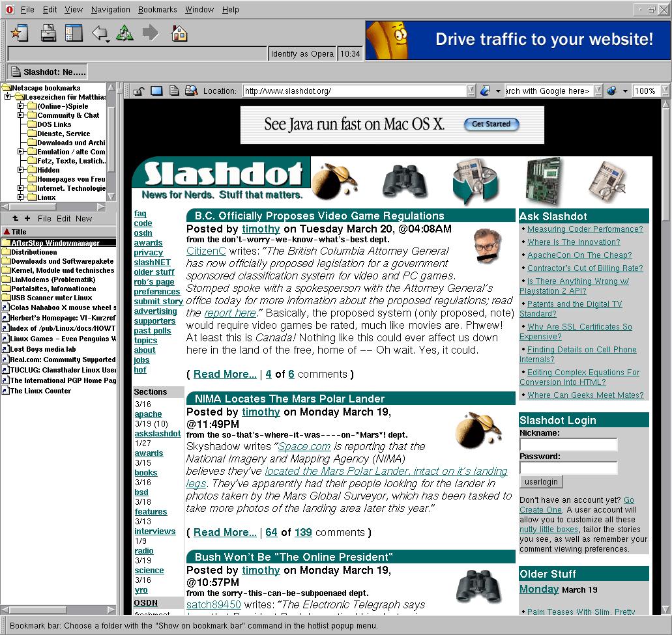Open the hotlist star icon
672x635 pixels.
coord(20,33)
